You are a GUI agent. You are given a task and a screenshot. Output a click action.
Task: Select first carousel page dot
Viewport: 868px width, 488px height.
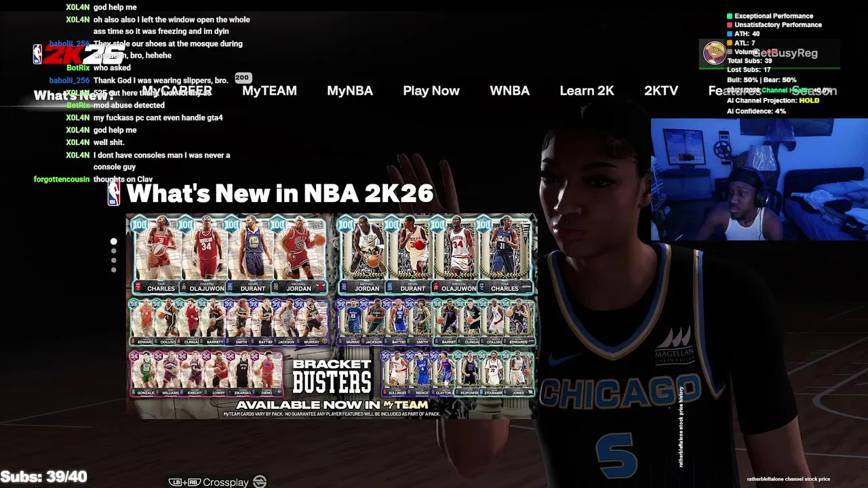(114, 241)
